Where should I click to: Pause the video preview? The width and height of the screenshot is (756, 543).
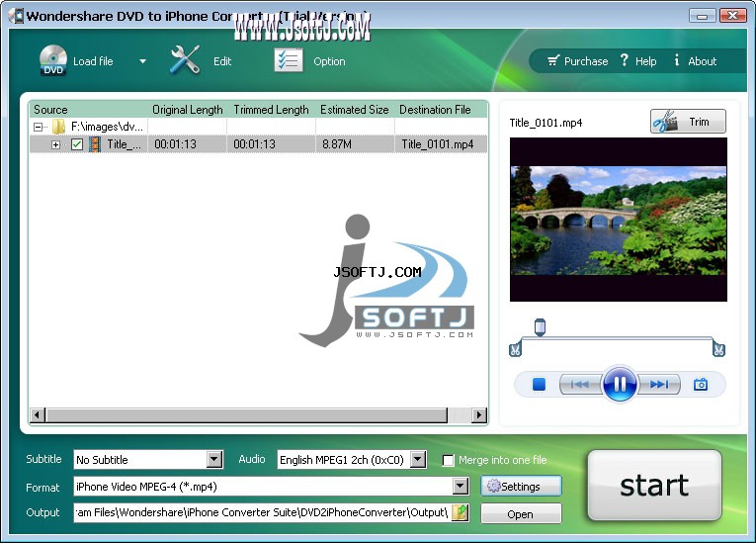pos(620,384)
